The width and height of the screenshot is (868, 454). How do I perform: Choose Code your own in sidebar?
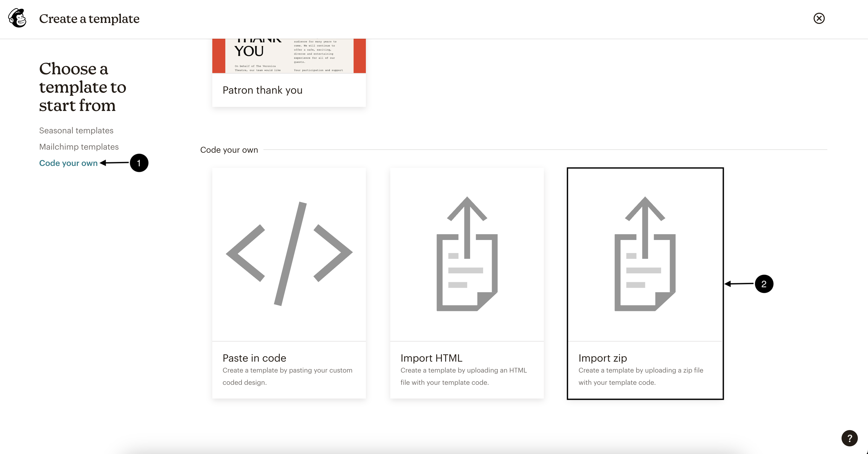(68, 163)
